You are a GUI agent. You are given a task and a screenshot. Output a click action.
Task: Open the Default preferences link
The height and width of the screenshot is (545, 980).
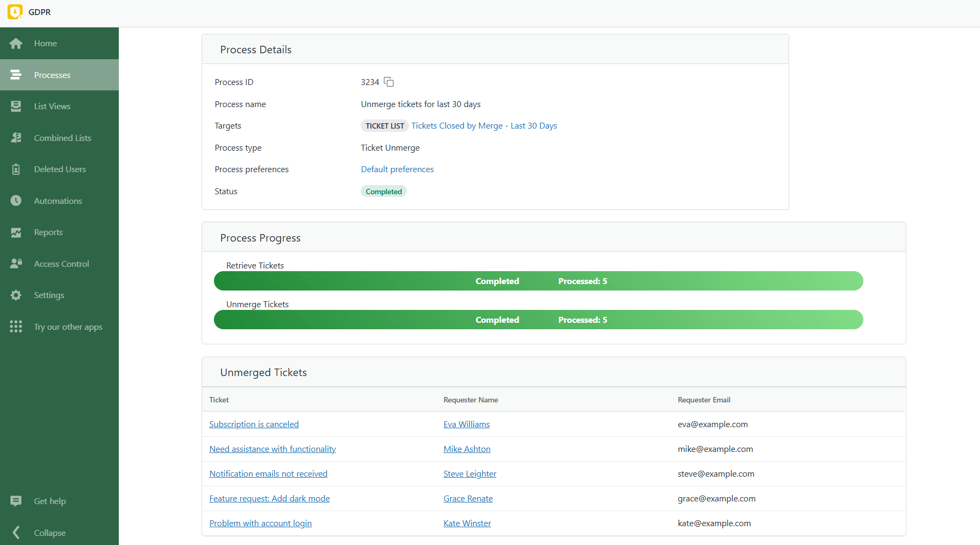point(397,169)
